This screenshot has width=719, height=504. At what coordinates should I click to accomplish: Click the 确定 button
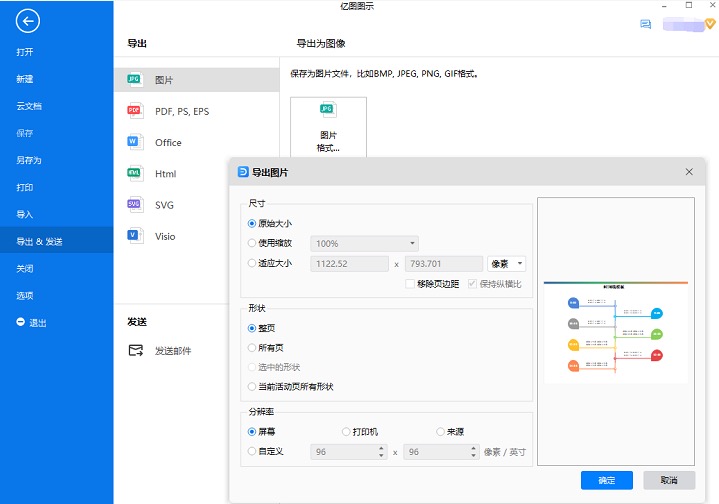pos(606,480)
